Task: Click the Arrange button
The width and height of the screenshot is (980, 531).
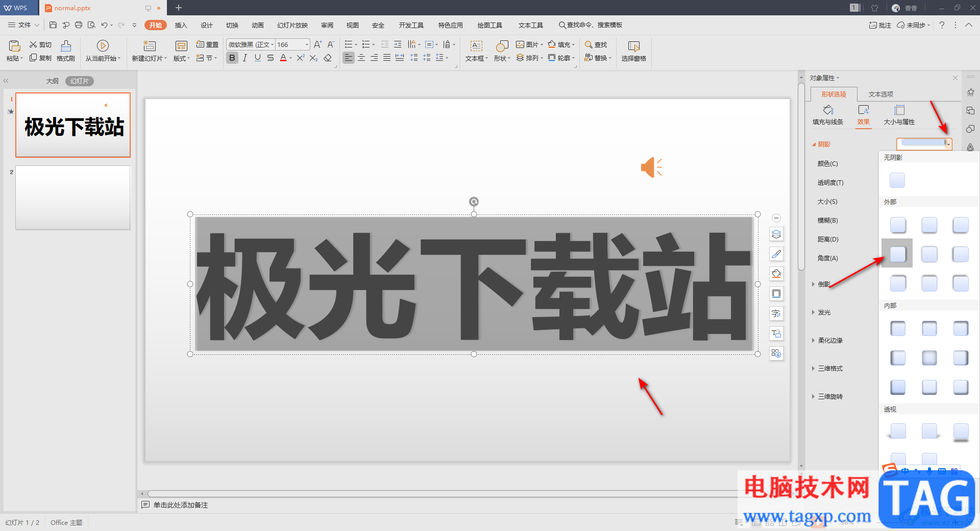Action: (529, 58)
